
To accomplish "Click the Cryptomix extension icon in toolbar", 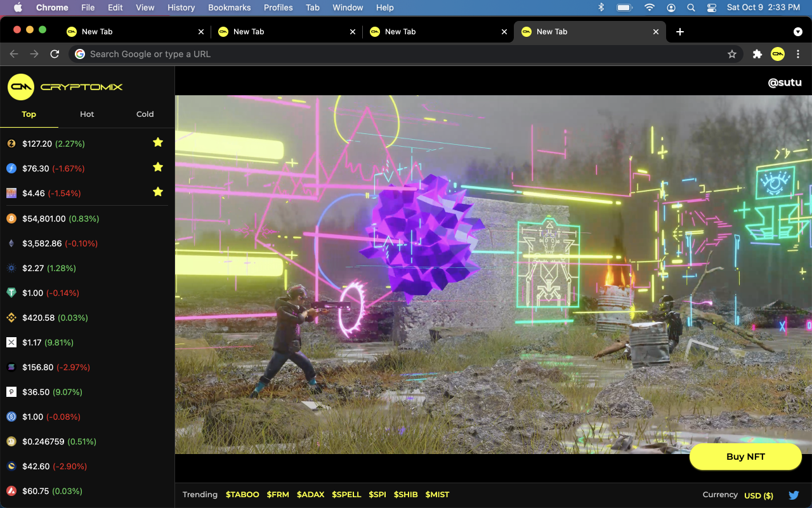I will tap(778, 54).
